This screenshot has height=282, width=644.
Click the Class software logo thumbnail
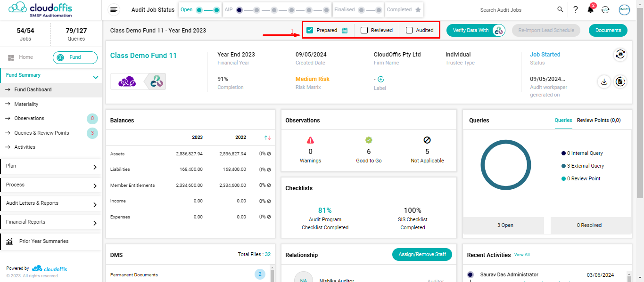(127, 82)
